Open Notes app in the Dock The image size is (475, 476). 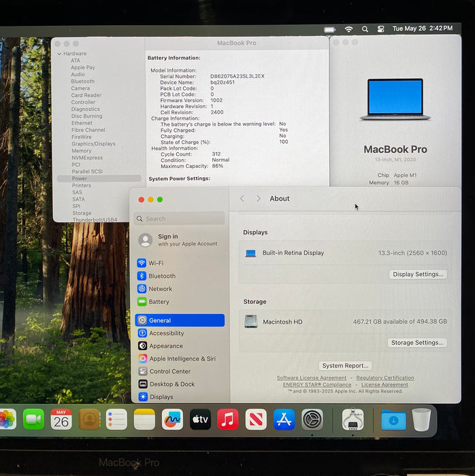144,420
